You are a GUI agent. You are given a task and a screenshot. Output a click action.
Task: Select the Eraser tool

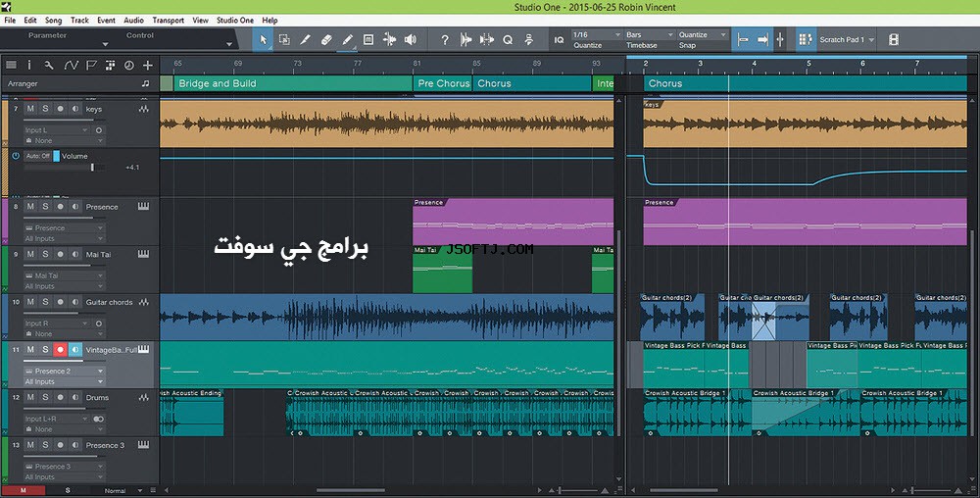[326, 39]
